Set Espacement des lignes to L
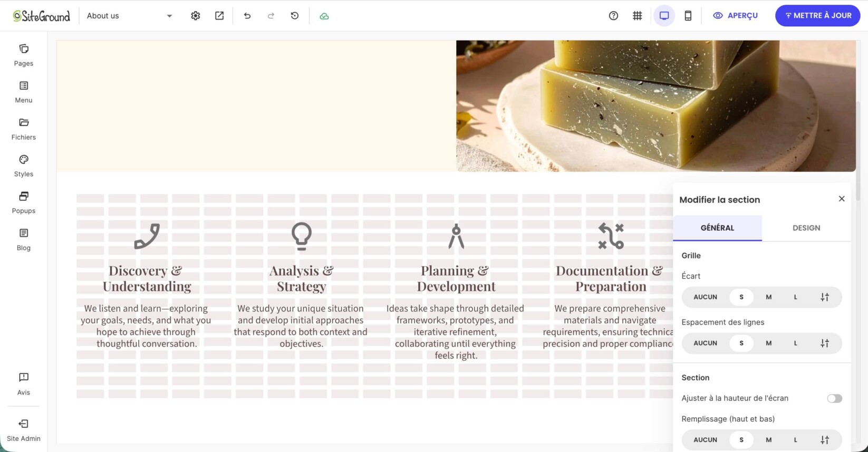The width and height of the screenshot is (868, 452). tap(796, 343)
